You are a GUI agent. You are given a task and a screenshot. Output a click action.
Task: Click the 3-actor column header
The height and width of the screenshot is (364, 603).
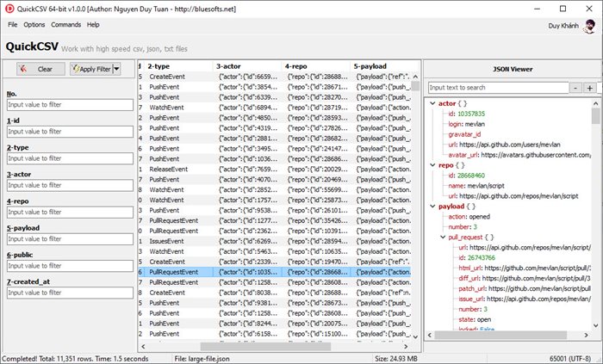247,66
